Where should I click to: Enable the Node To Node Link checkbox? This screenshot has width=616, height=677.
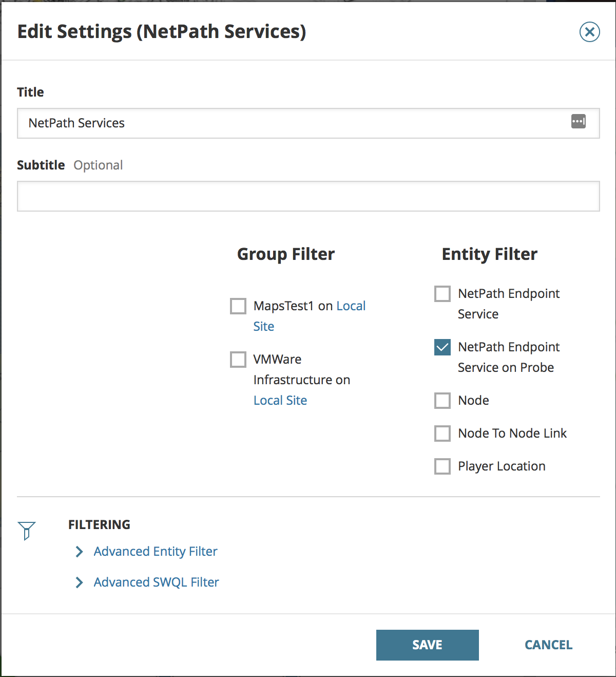(442, 434)
